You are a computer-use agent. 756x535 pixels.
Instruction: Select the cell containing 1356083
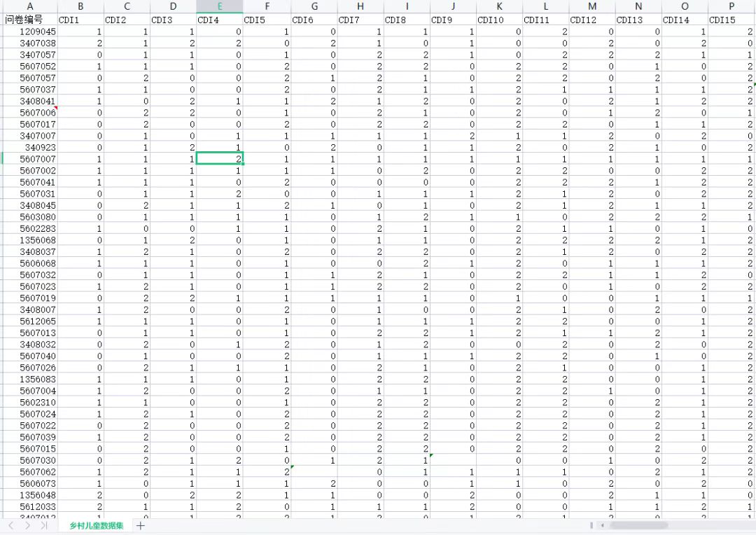click(x=30, y=379)
